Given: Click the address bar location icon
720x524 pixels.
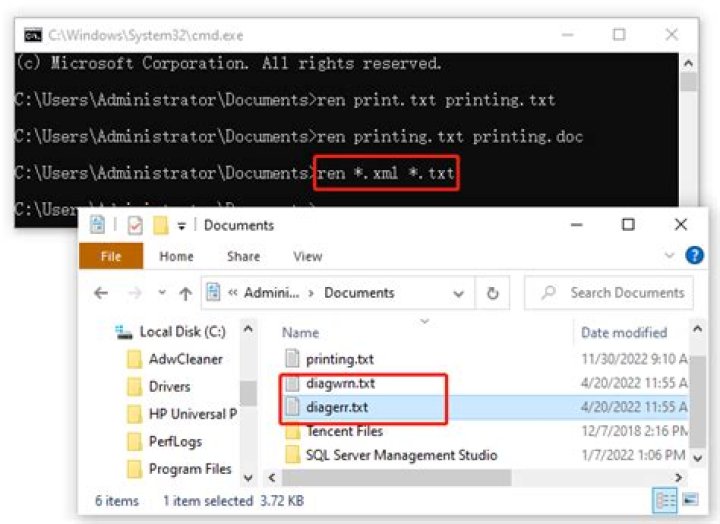Looking at the screenshot, I should click(x=214, y=293).
